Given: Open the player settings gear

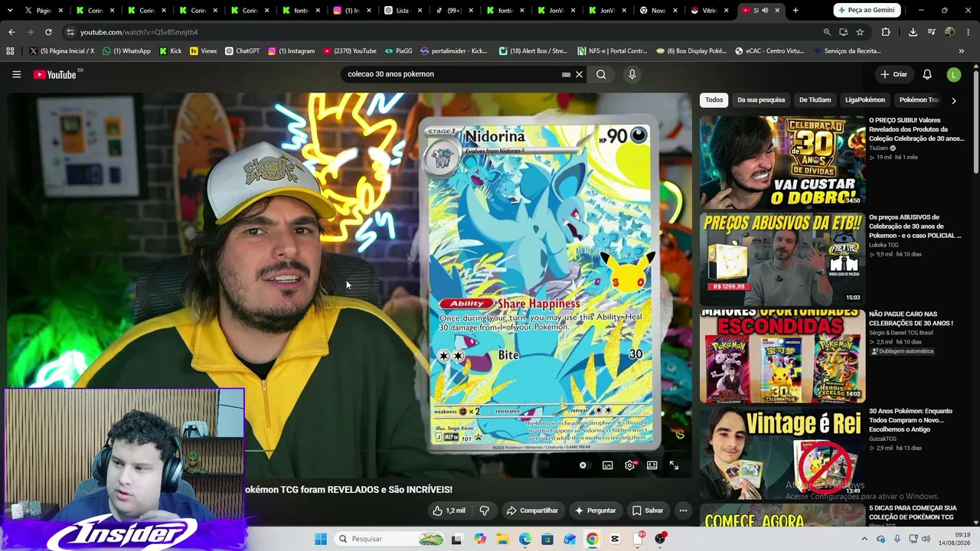Looking at the screenshot, I should (629, 465).
